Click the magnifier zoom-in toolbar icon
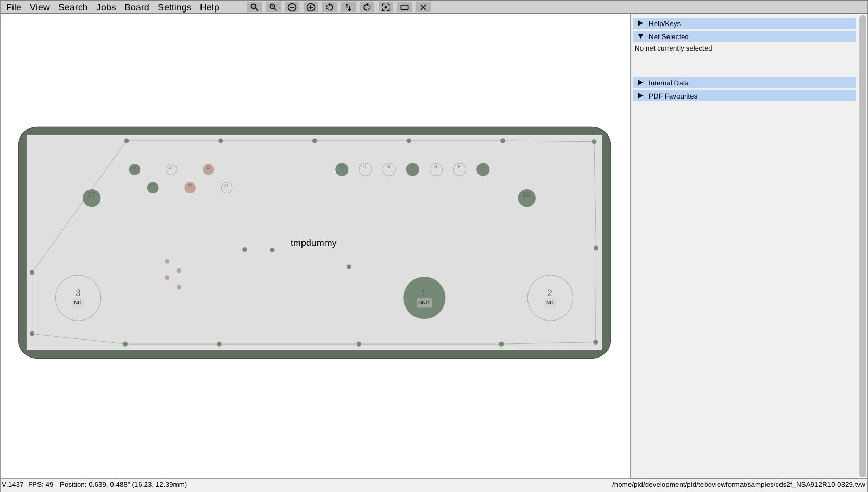The height and width of the screenshot is (492, 868). 273,7
